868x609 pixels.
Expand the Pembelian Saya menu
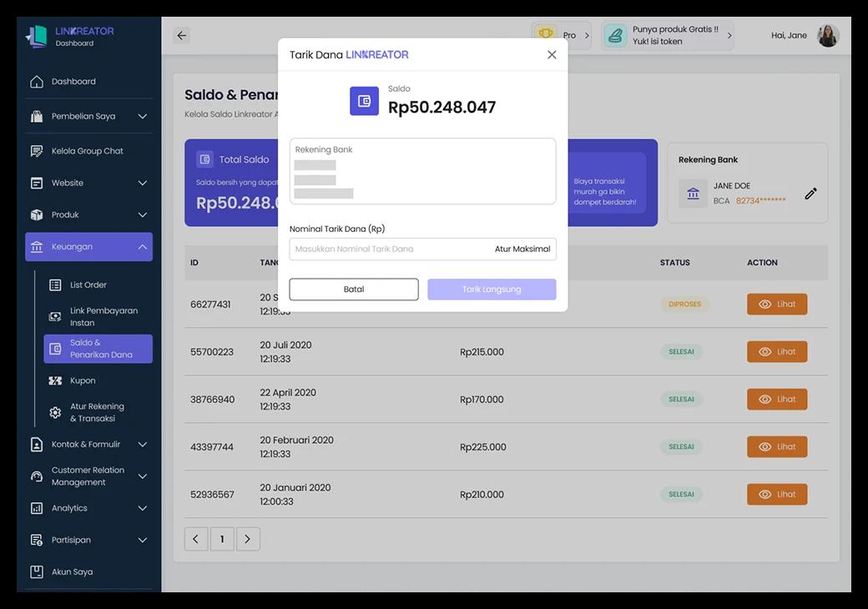(x=142, y=117)
